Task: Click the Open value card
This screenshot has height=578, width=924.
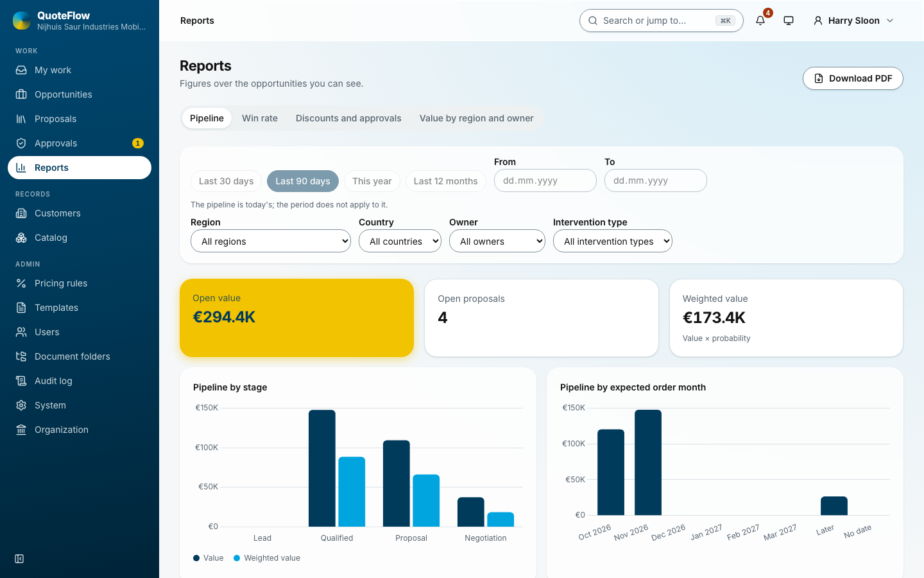Action: [296, 318]
